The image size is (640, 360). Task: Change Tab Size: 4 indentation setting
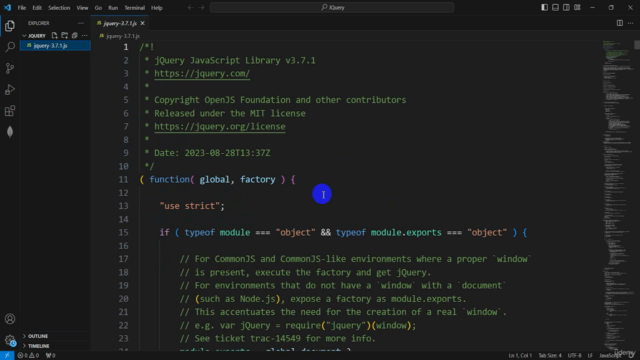pos(549,356)
